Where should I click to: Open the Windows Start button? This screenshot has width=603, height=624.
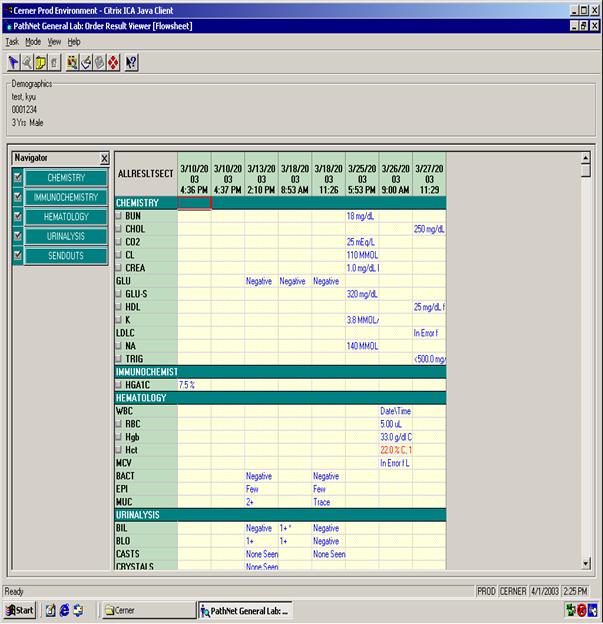point(20,610)
